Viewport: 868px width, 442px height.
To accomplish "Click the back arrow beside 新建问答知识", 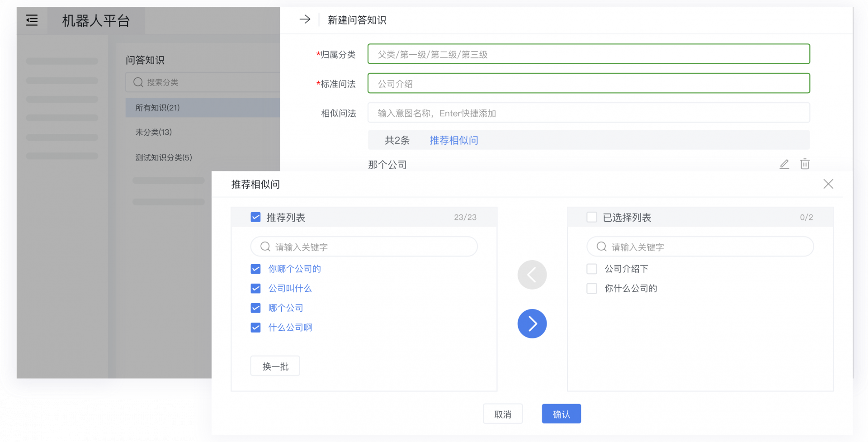I will [305, 19].
